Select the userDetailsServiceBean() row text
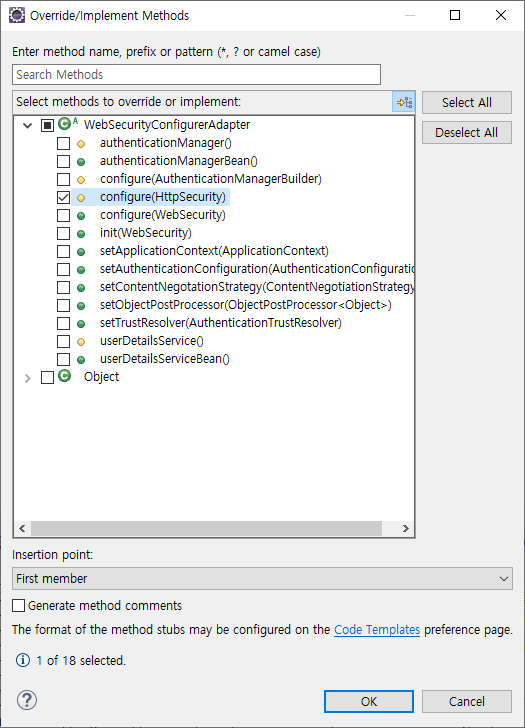 coord(165,359)
